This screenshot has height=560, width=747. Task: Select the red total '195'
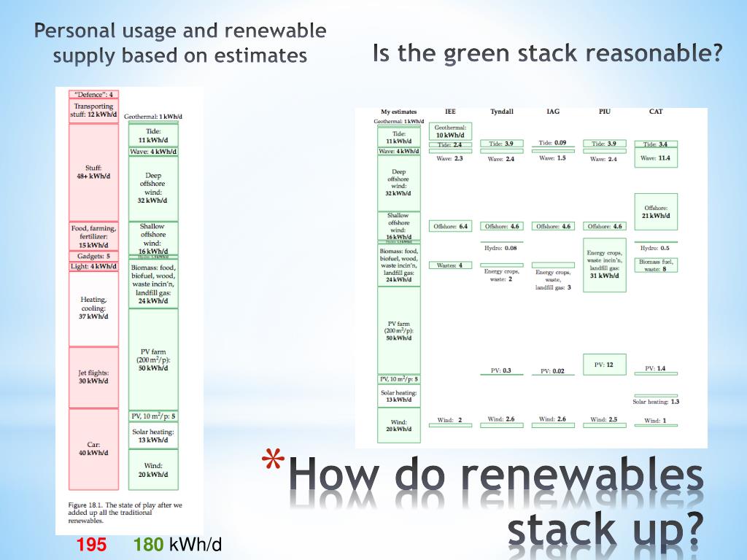click(x=91, y=544)
